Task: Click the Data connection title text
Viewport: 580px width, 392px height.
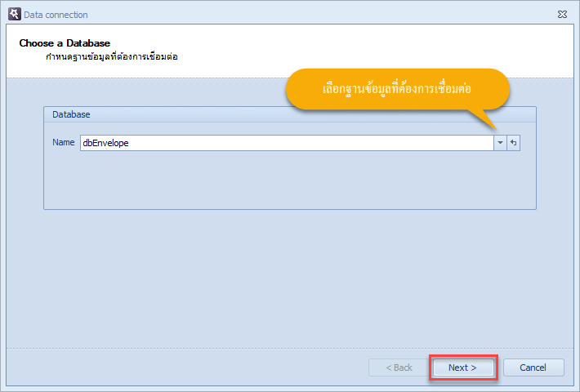Action: point(56,15)
